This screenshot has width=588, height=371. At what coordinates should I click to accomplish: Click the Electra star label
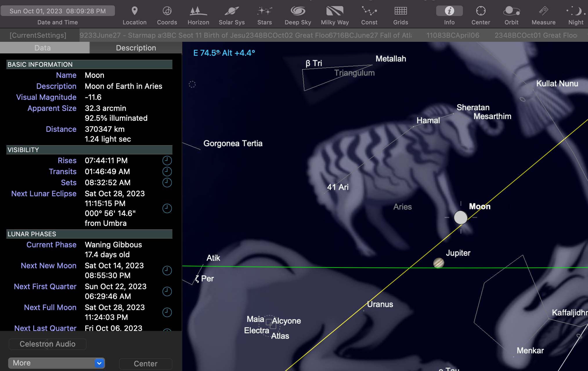[x=257, y=331]
